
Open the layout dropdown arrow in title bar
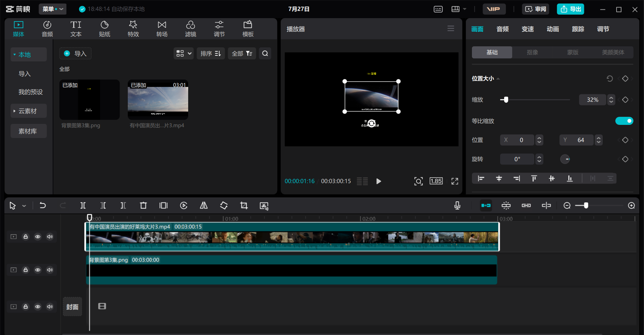[465, 9]
